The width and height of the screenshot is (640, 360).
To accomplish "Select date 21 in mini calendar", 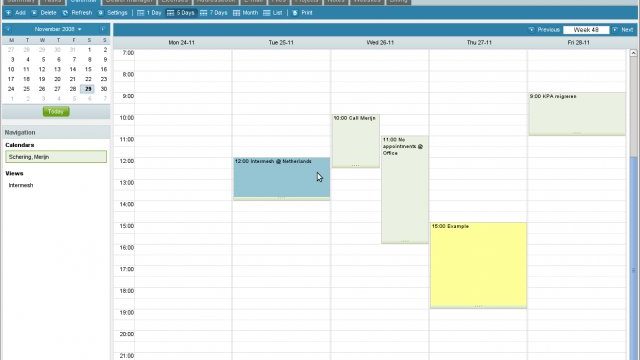I will click(x=73, y=79).
